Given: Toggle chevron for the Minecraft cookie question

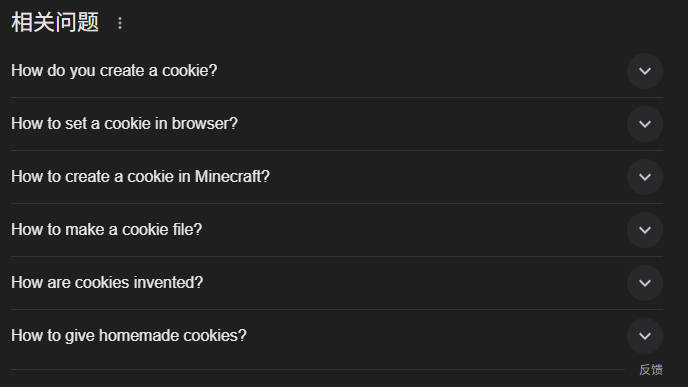Looking at the screenshot, I should [645, 177].
